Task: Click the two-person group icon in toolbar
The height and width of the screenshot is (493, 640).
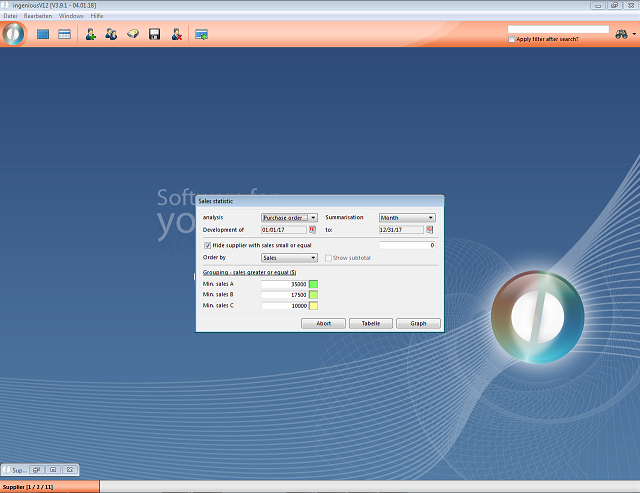Action: point(111,35)
